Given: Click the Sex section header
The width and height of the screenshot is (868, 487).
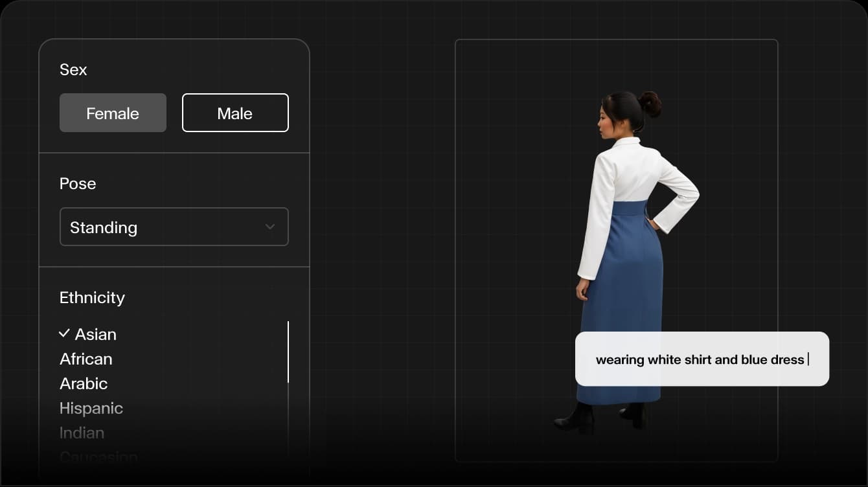Looking at the screenshot, I should [73, 69].
